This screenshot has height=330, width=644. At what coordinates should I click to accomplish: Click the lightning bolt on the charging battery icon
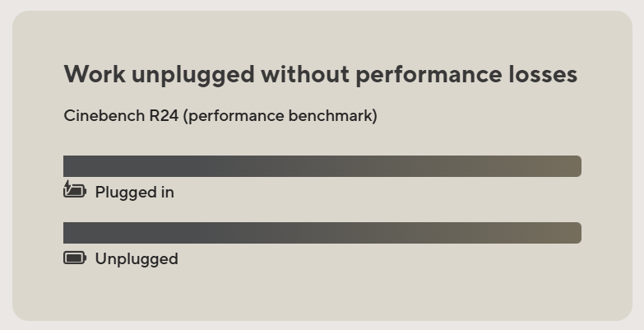point(67,186)
